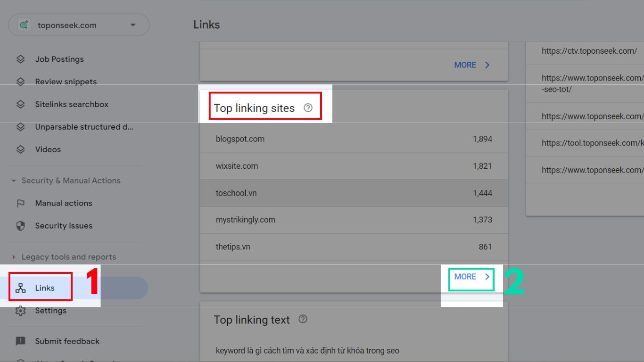Click the Settings gear icon
The height and width of the screenshot is (362, 644).
tap(20, 311)
